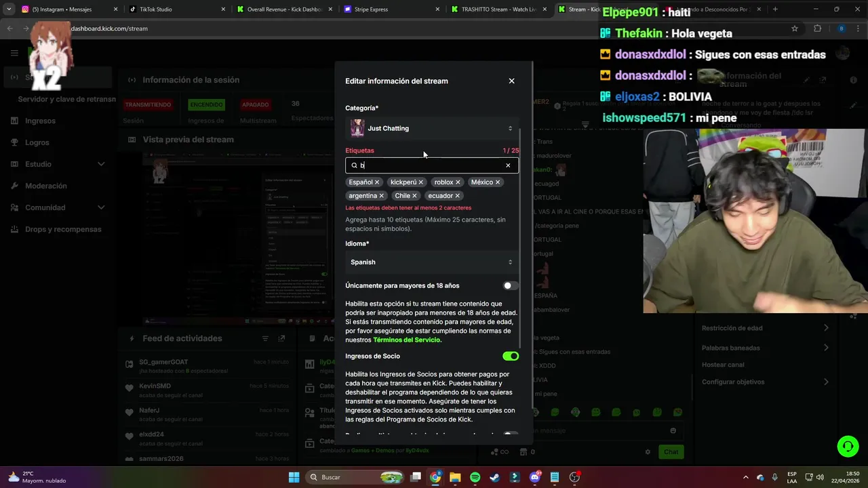Click the KevinSMD follow entry
The image size is (868, 488).
[207, 390]
